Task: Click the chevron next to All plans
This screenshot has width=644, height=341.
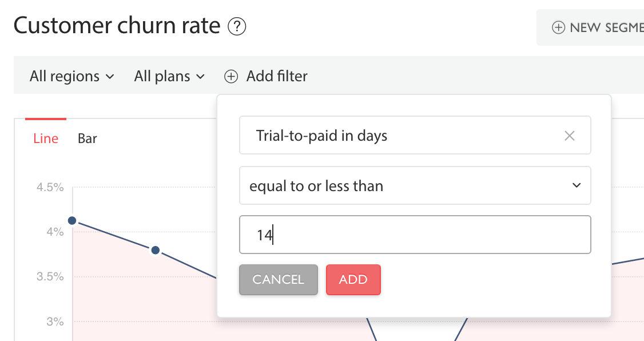Action: [x=200, y=77]
